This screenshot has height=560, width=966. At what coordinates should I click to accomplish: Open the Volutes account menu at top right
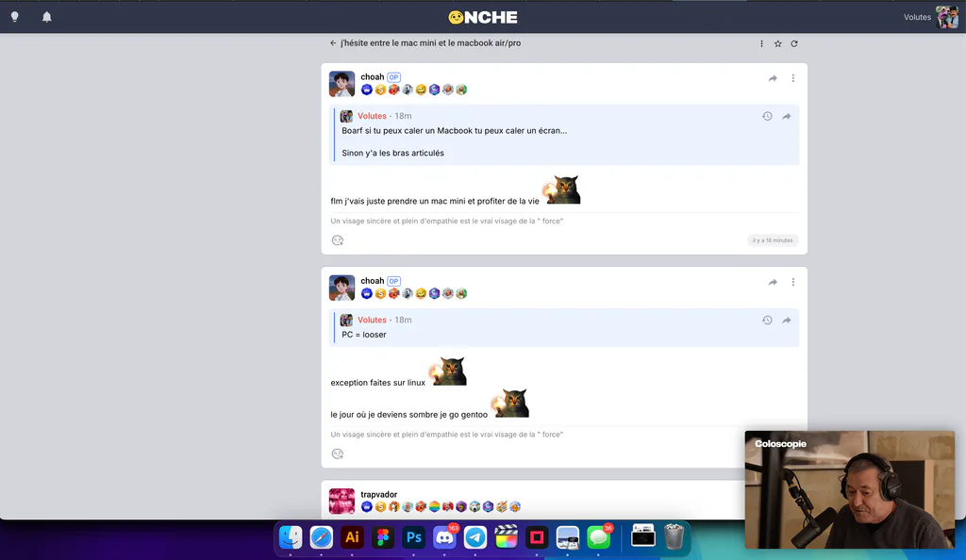point(930,17)
